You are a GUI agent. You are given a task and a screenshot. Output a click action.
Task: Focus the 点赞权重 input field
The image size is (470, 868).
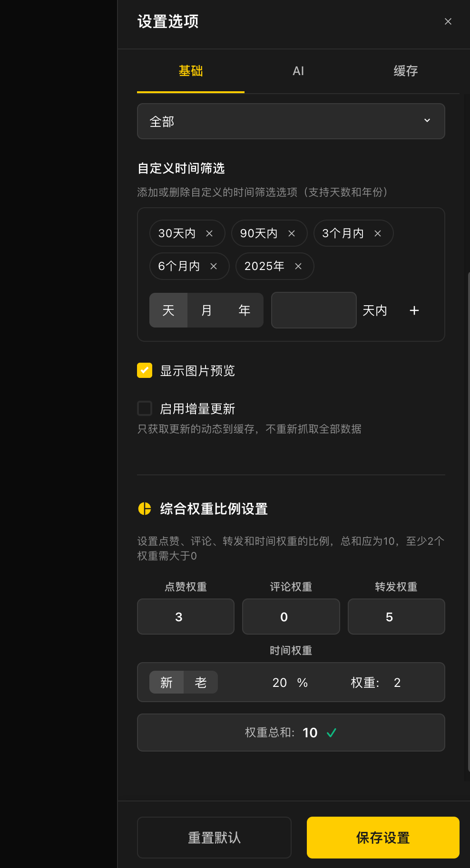click(x=186, y=617)
